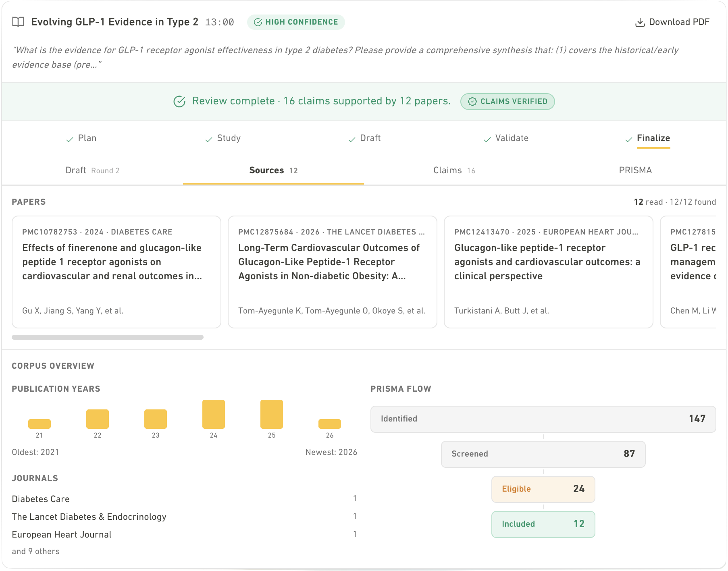Click authors Gu X, Jiang S, Yang Y
This screenshot has height=571, width=728.
[x=73, y=311]
